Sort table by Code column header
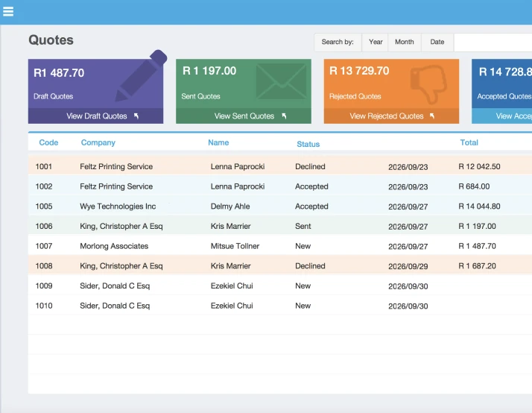 [48, 142]
